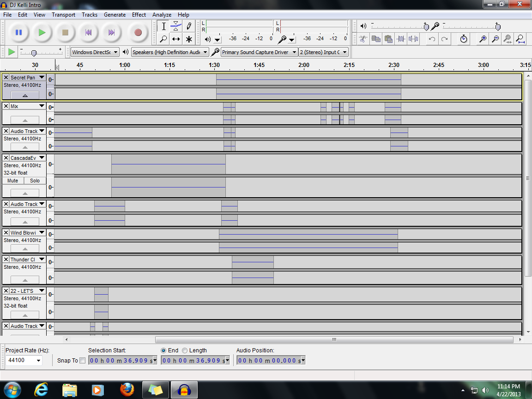This screenshot has width=532, height=399.
Task: Select the Length radio button
Action: click(185, 351)
